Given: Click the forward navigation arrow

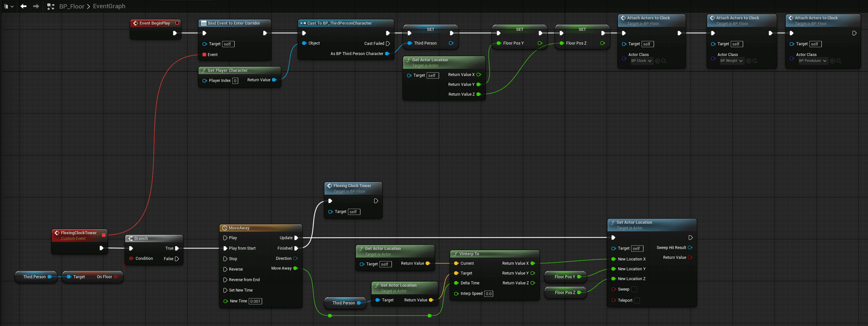Looking at the screenshot, I should [x=36, y=6].
